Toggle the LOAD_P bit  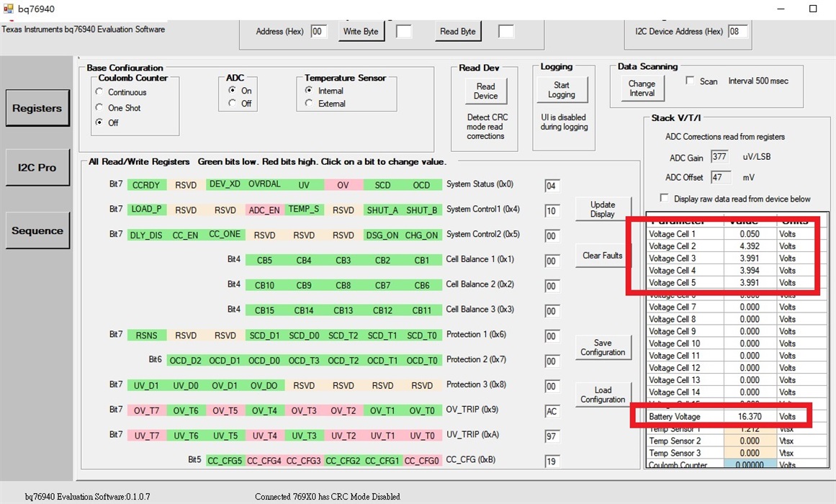click(x=146, y=209)
